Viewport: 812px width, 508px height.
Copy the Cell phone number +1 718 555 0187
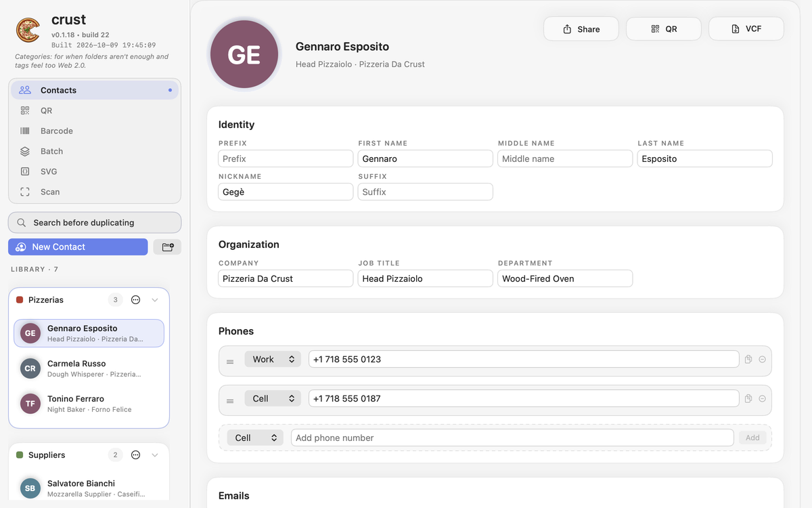[x=748, y=399]
